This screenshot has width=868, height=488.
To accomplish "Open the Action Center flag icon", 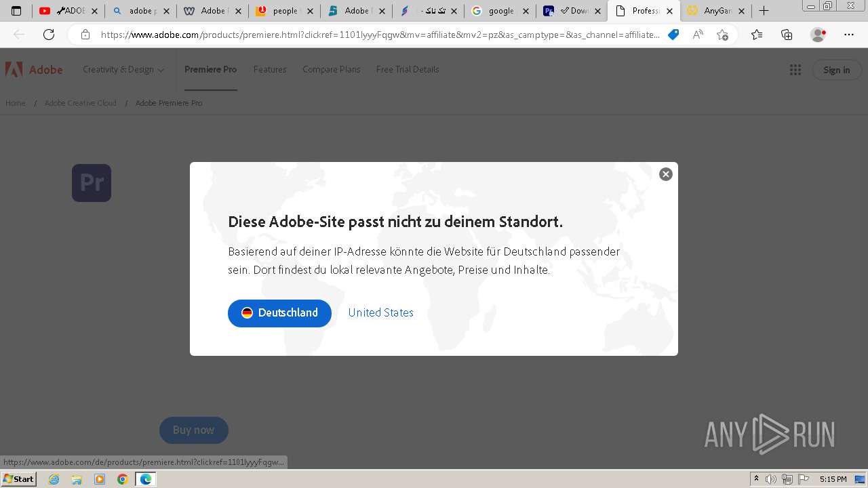I will click(x=803, y=479).
